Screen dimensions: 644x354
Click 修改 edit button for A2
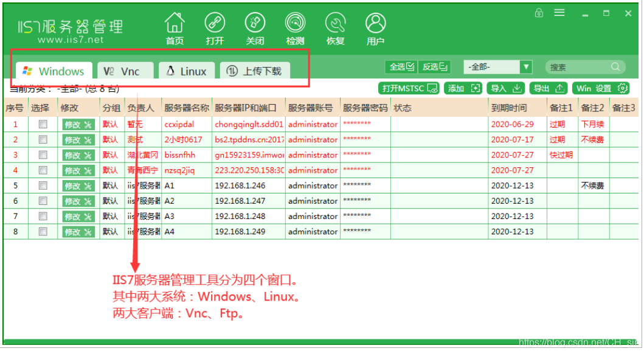tap(78, 201)
